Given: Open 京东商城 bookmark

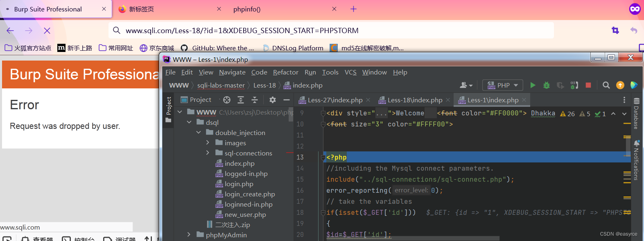Looking at the screenshot, I should [157, 48].
